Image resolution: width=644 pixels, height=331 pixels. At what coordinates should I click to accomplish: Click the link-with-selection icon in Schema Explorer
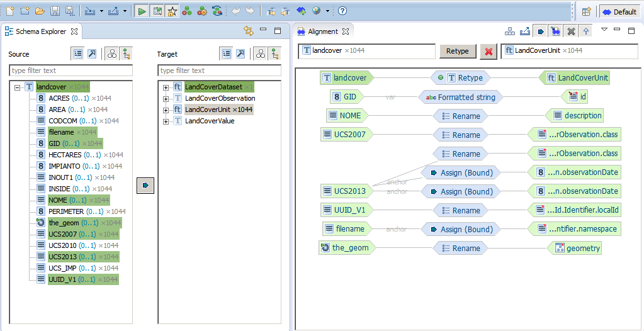click(x=248, y=30)
